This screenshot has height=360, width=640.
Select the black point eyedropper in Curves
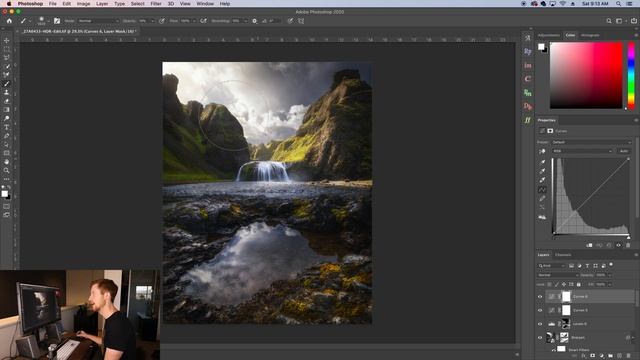click(x=542, y=162)
